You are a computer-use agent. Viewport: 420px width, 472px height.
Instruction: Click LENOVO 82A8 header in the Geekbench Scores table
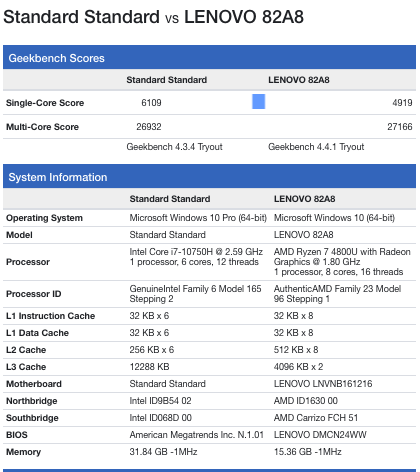[x=299, y=80]
